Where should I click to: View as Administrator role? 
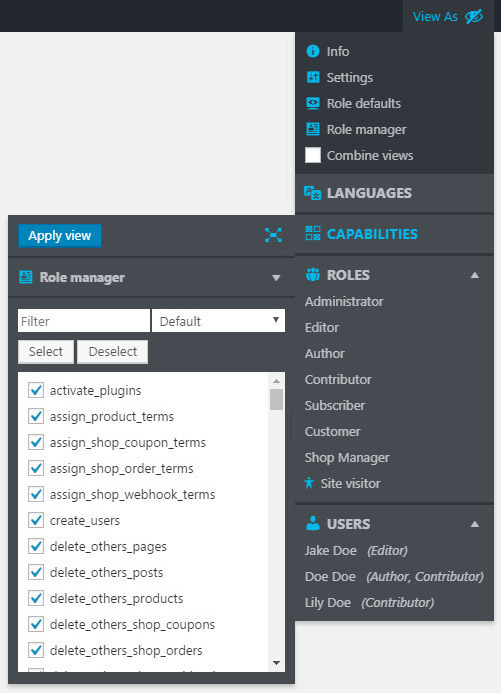coord(344,301)
